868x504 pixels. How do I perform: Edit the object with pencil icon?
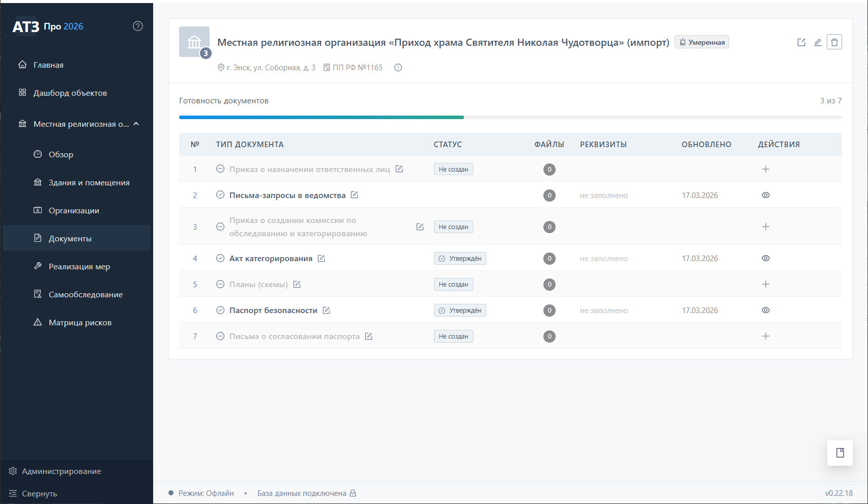click(818, 42)
